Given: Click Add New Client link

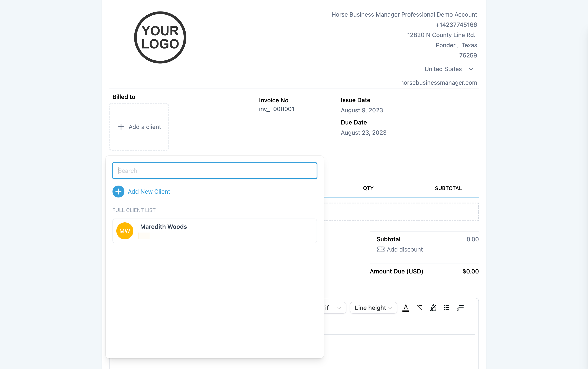Looking at the screenshot, I should click(149, 192).
